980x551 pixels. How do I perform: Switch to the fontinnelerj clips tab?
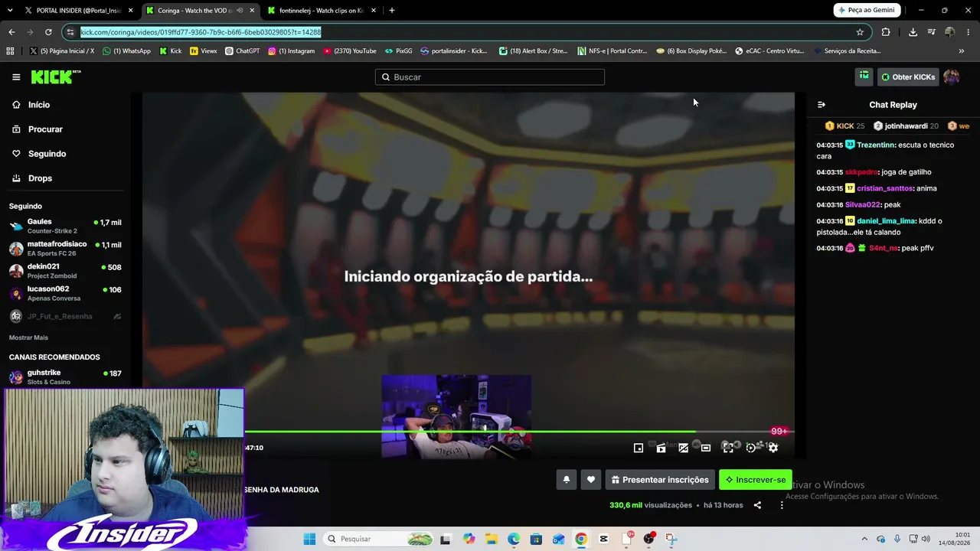322,11
